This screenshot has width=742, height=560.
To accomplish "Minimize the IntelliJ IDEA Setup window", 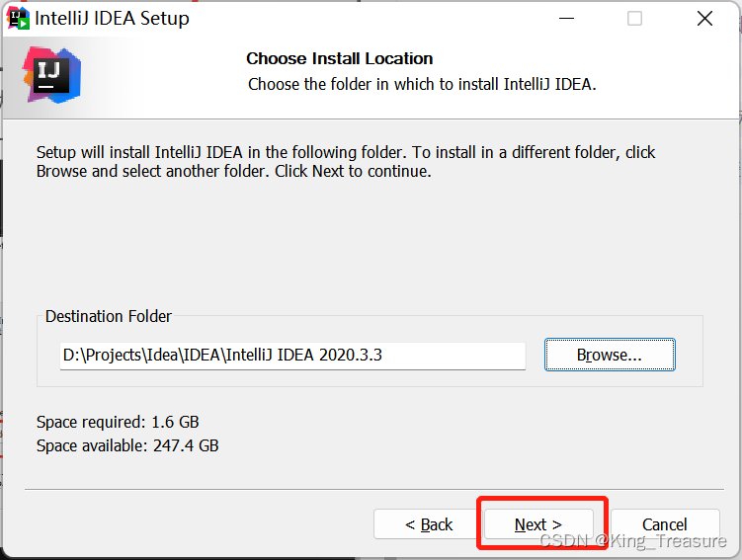I will tap(566, 19).
